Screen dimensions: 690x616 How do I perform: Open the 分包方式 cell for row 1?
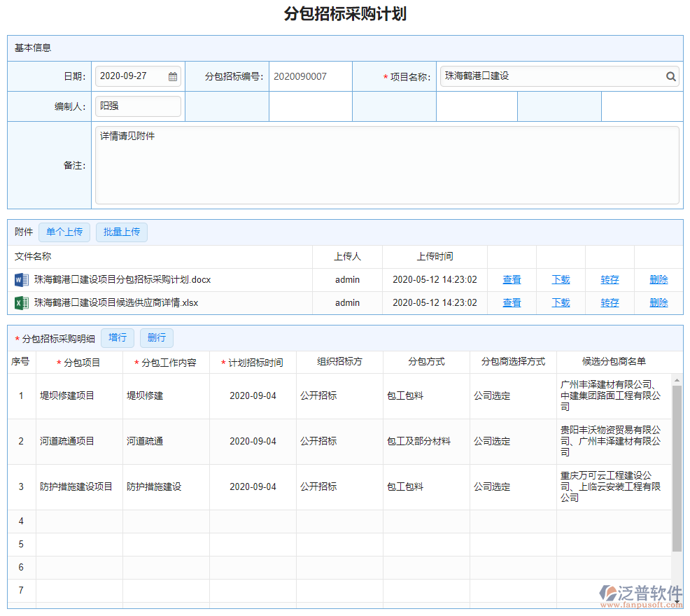[x=425, y=394]
